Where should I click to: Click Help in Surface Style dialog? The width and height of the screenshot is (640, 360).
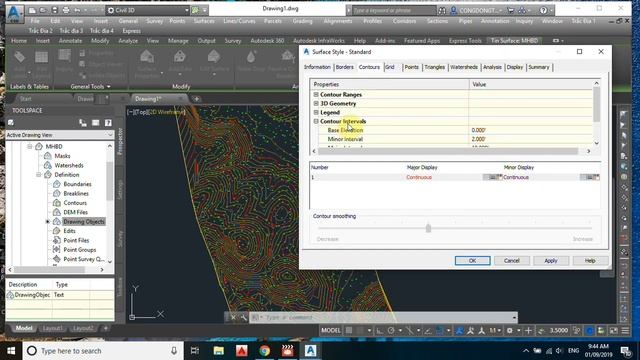tap(590, 260)
